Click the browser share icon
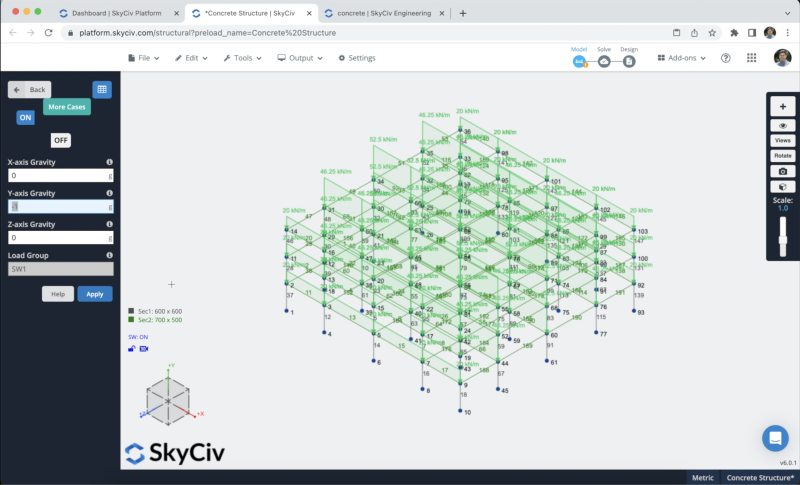 coord(694,33)
